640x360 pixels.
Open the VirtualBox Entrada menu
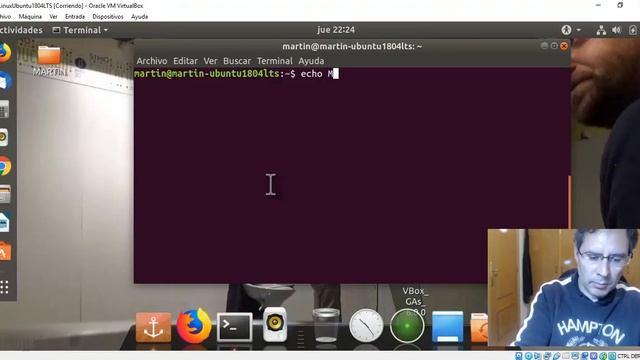point(75,17)
